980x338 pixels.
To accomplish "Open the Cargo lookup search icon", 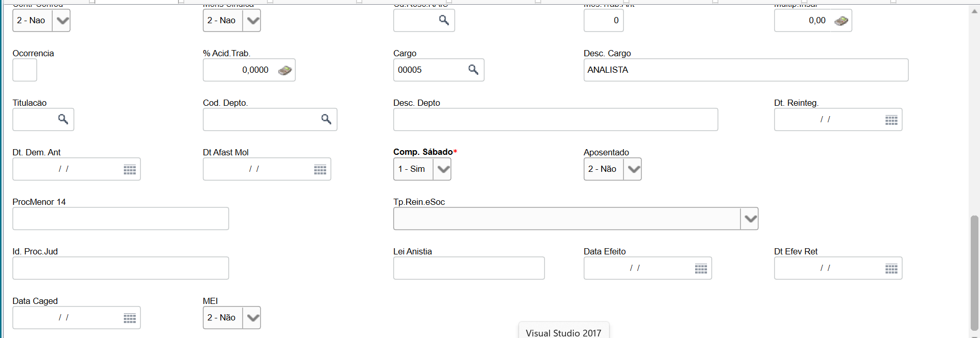I will coord(473,70).
